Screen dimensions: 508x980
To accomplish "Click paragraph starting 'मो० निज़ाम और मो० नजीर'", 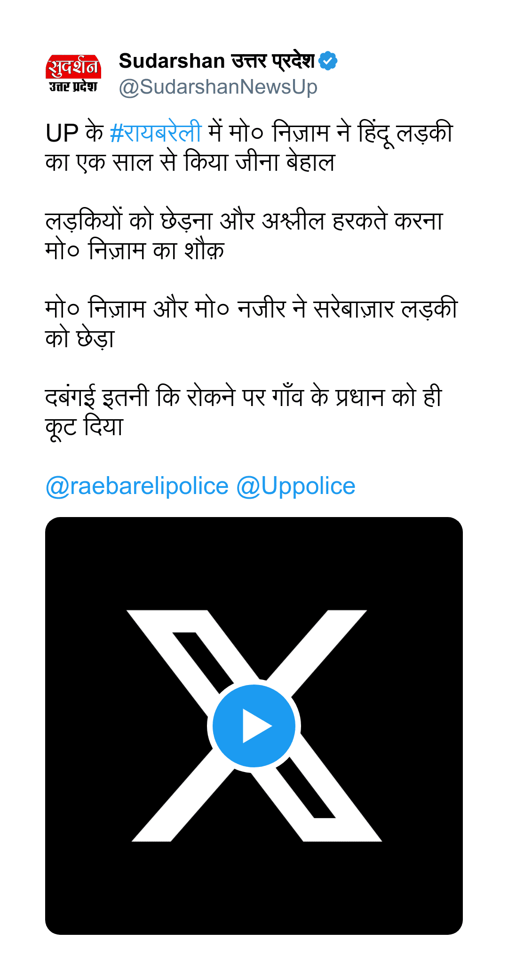I will click(x=251, y=323).
